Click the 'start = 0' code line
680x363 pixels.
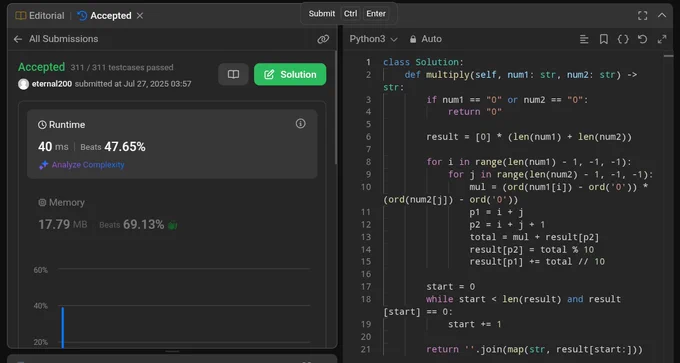[451, 287]
